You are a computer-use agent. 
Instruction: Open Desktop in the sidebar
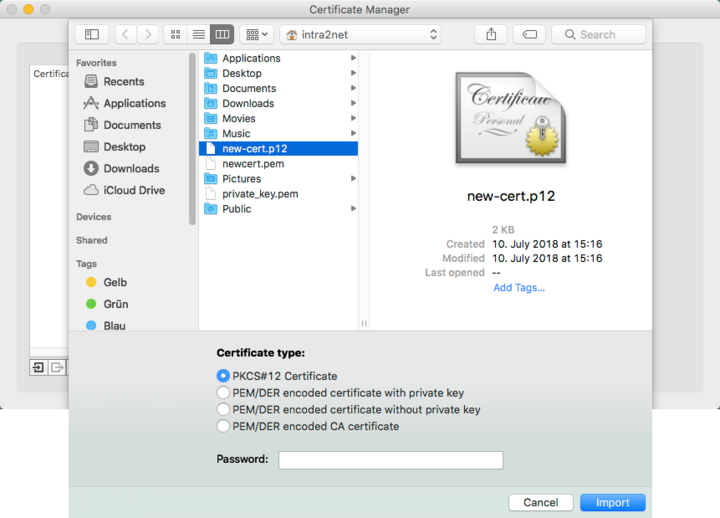(115, 147)
